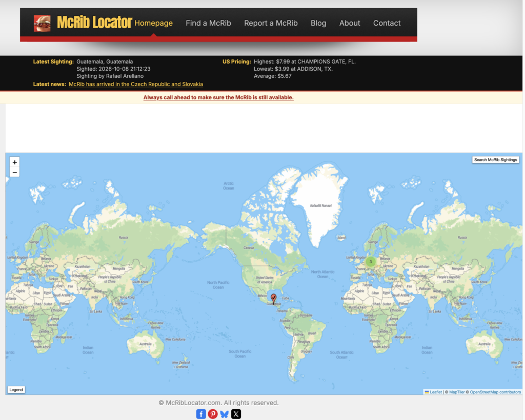Click the 'North Pacific Ocean' map label
This screenshot has width=525, height=420.
(218, 285)
